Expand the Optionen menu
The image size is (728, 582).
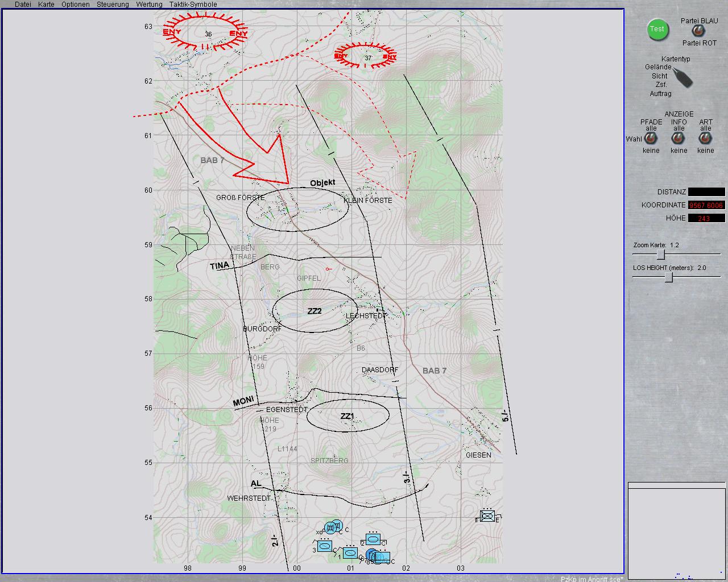[x=76, y=5]
